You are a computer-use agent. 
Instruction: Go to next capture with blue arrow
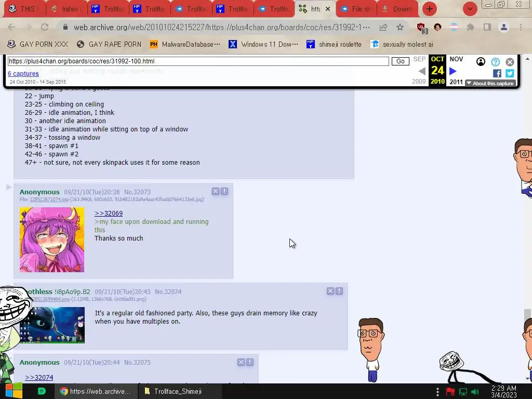pos(453,71)
